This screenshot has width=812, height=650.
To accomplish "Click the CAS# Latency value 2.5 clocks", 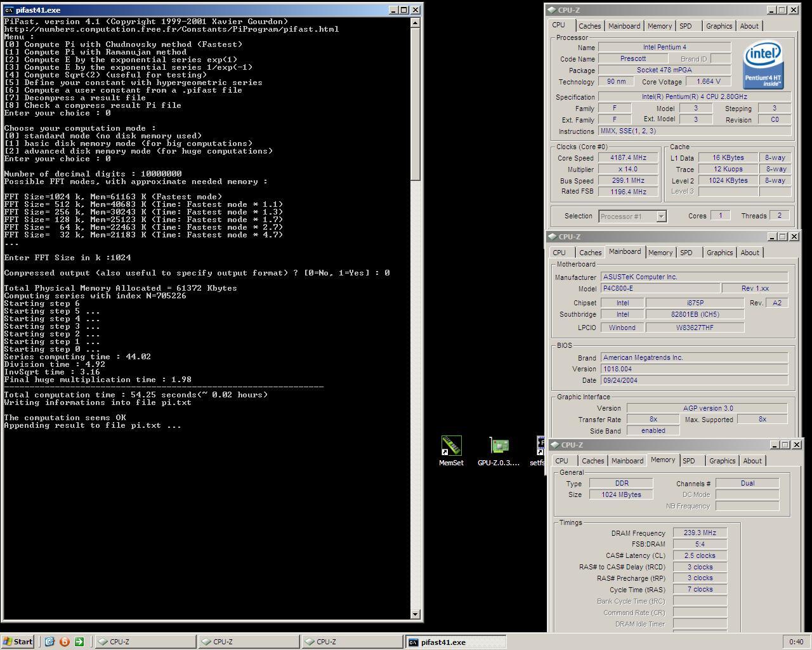I will pyautogui.click(x=700, y=555).
